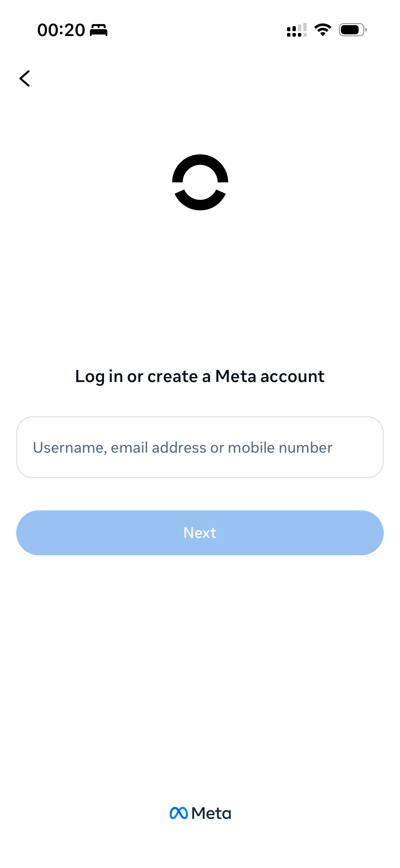The width and height of the screenshot is (400, 868).
Task: Click the word 'Meta' in the heading
Action: tap(235, 376)
